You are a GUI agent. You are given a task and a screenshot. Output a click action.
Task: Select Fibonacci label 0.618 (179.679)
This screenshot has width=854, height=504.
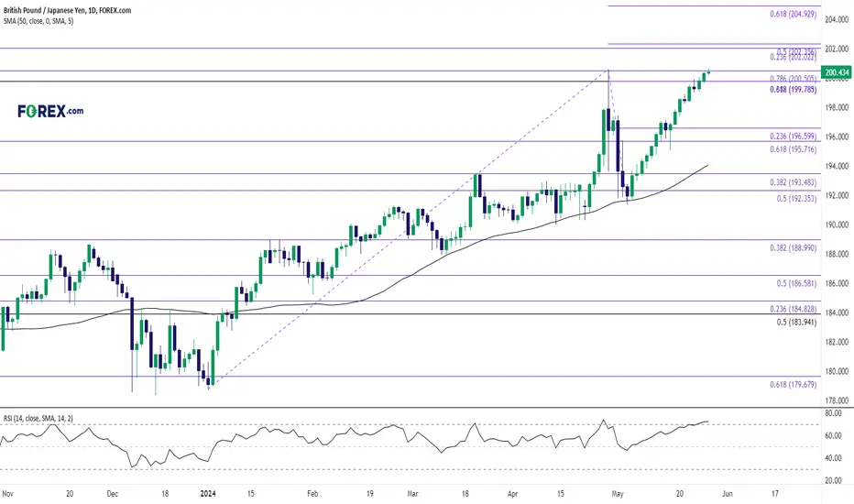click(793, 385)
